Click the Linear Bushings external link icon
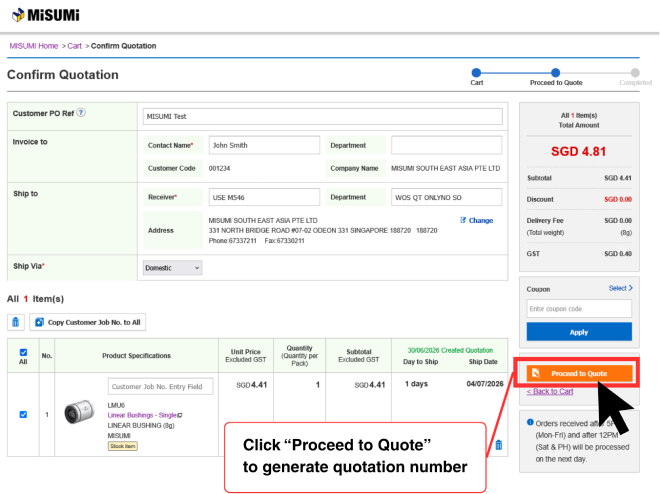 tap(180, 415)
